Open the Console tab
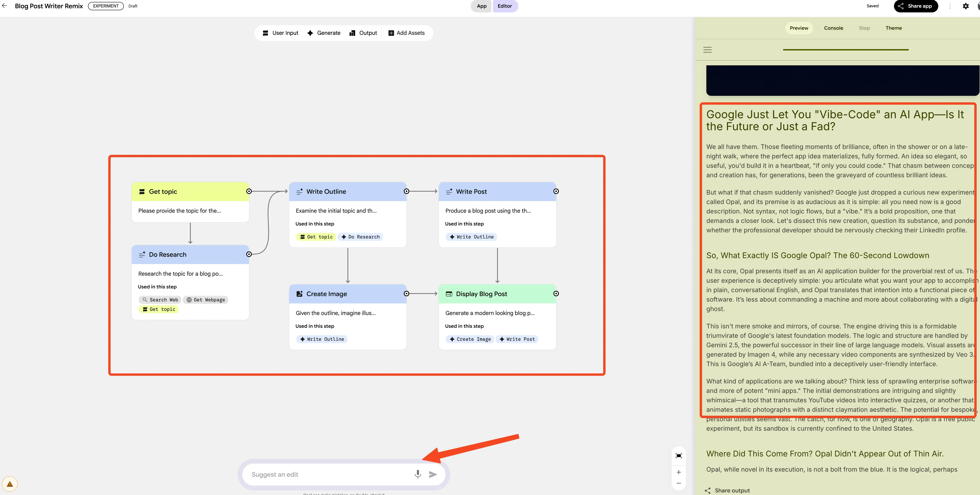This screenshot has height=495, width=980. [834, 28]
